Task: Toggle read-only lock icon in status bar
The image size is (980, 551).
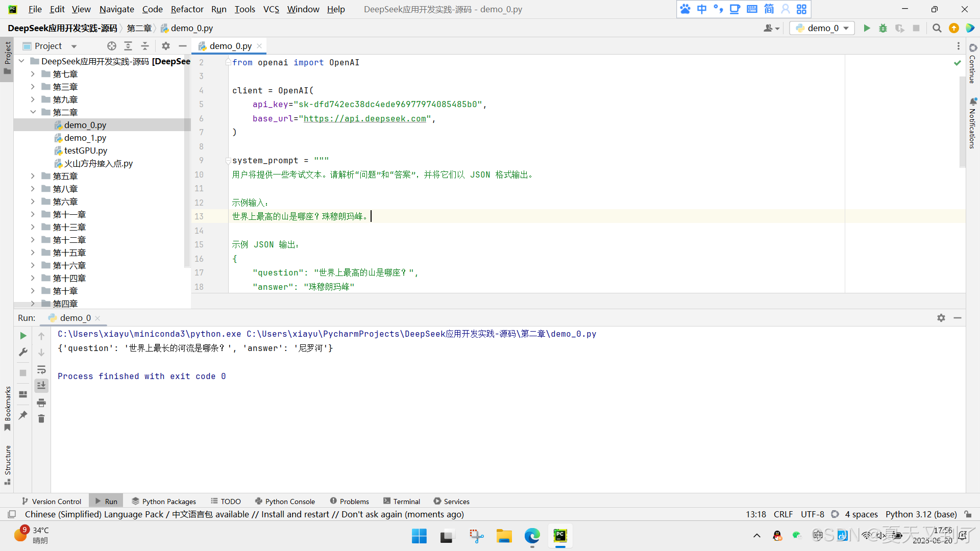Action: click(x=968, y=514)
